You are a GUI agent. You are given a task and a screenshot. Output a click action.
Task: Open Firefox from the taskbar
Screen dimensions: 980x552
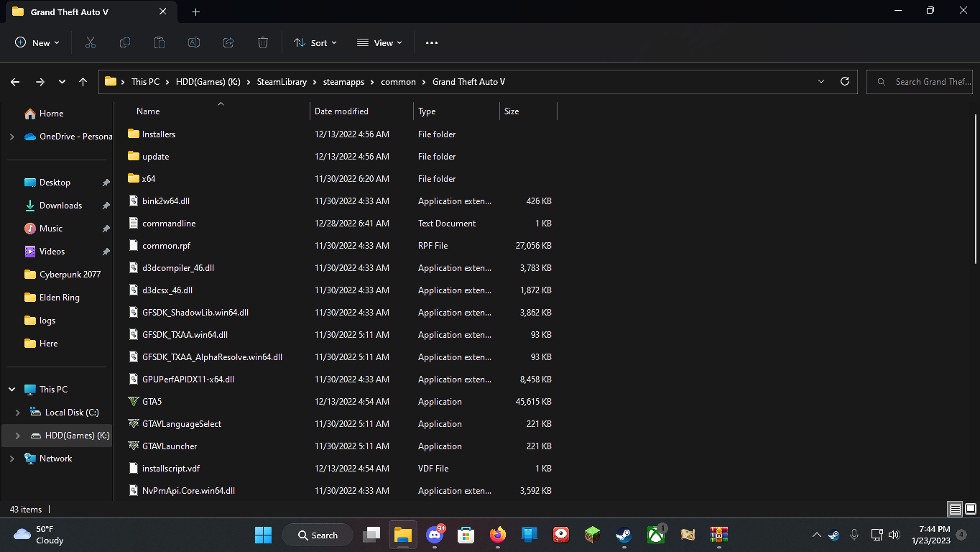click(498, 535)
